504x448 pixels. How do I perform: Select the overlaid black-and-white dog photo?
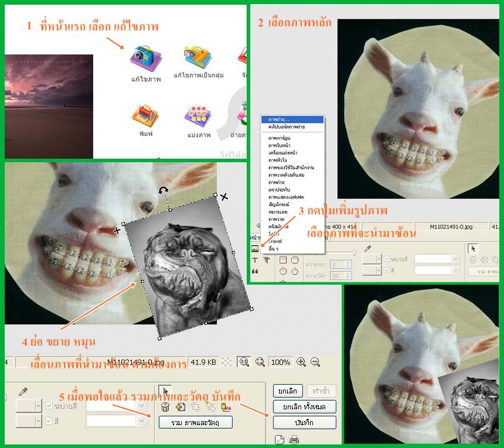(x=188, y=266)
